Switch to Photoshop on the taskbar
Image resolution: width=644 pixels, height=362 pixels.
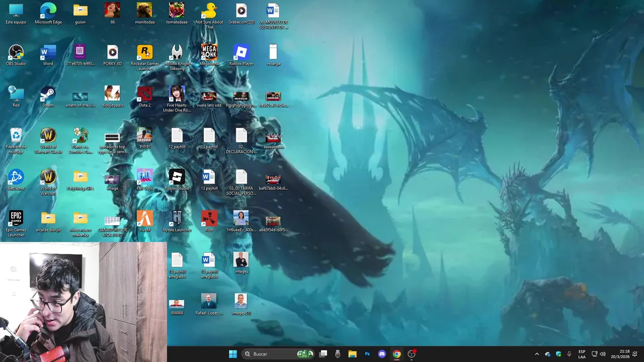tap(367, 354)
